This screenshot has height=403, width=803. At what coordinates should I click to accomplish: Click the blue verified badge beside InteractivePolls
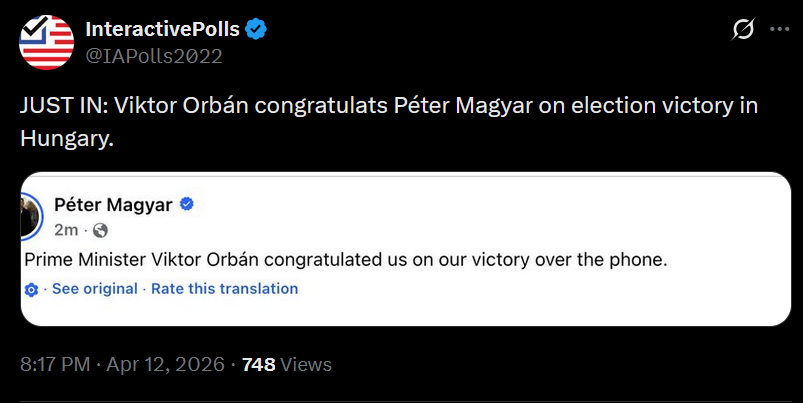[257, 30]
